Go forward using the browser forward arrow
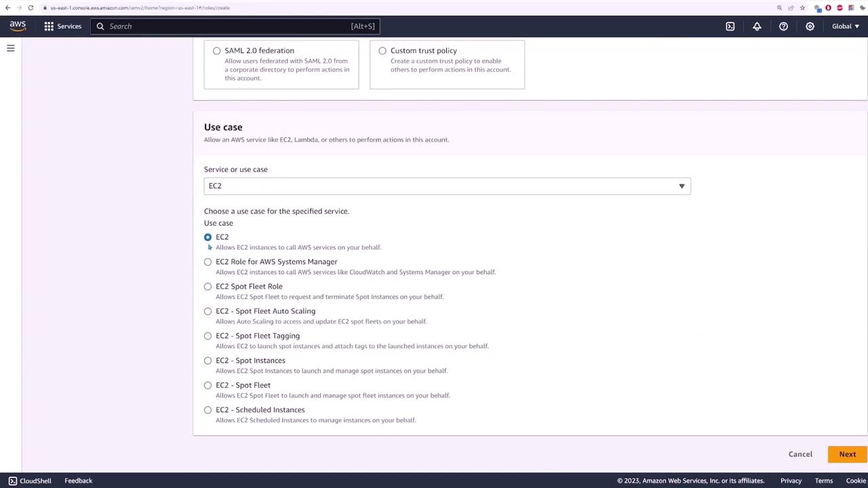The image size is (868, 488). (19, 7)
